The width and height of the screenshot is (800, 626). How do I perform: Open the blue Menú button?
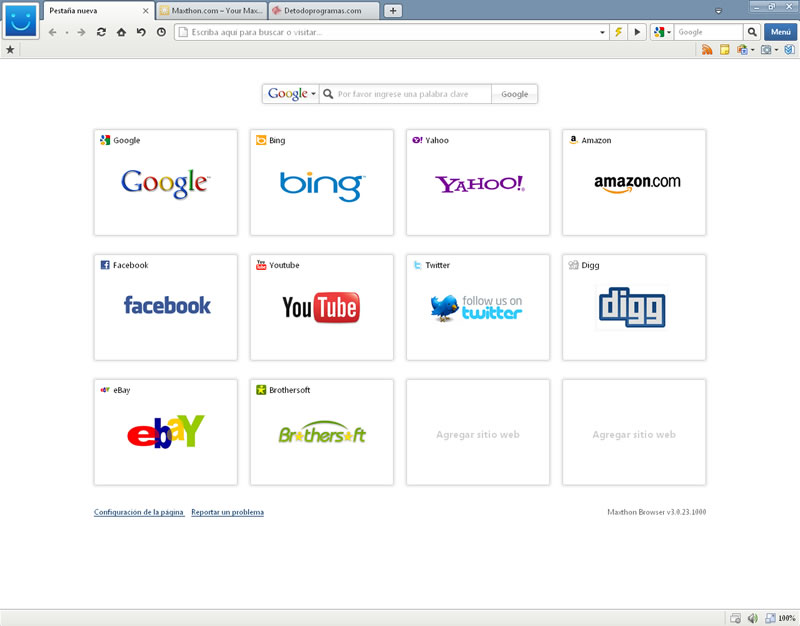pos(781,32)
